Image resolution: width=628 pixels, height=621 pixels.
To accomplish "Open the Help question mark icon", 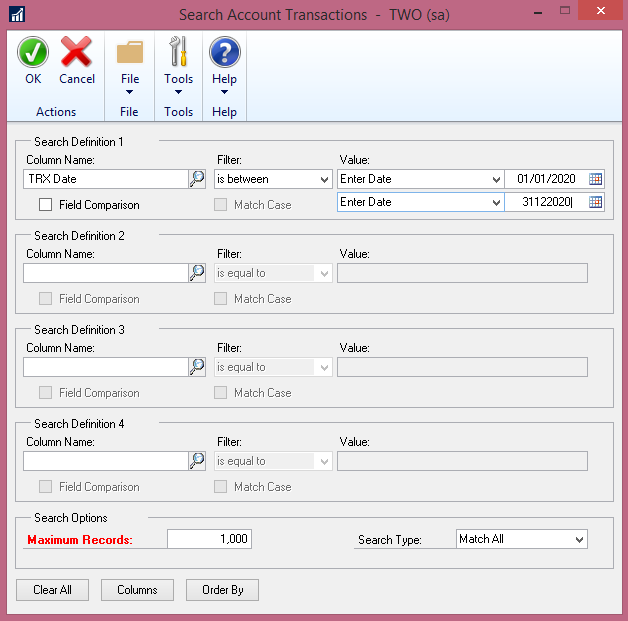I will (x=225, y=52).
